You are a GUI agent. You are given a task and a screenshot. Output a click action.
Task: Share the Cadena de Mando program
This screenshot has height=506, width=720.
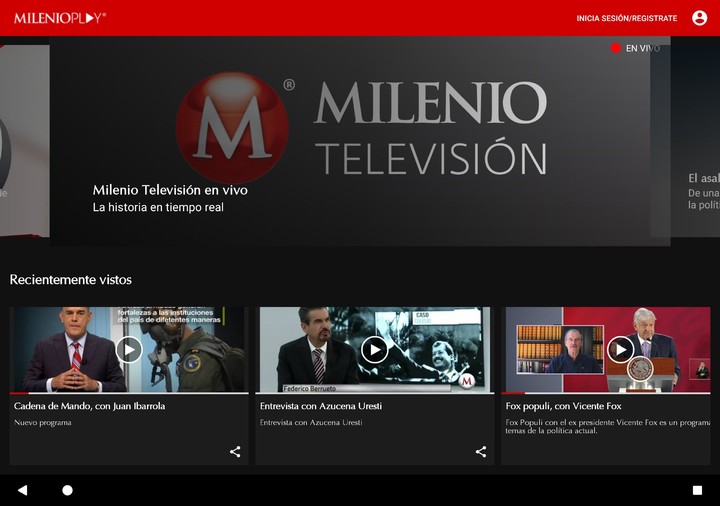235,451
